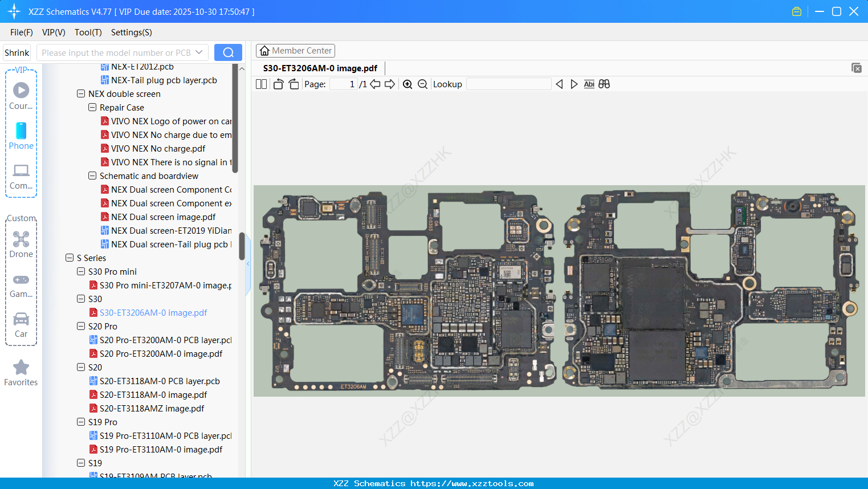Open the Tool(T) menu
The width and height of the screenshot is (868, 489).
point(88,32)
